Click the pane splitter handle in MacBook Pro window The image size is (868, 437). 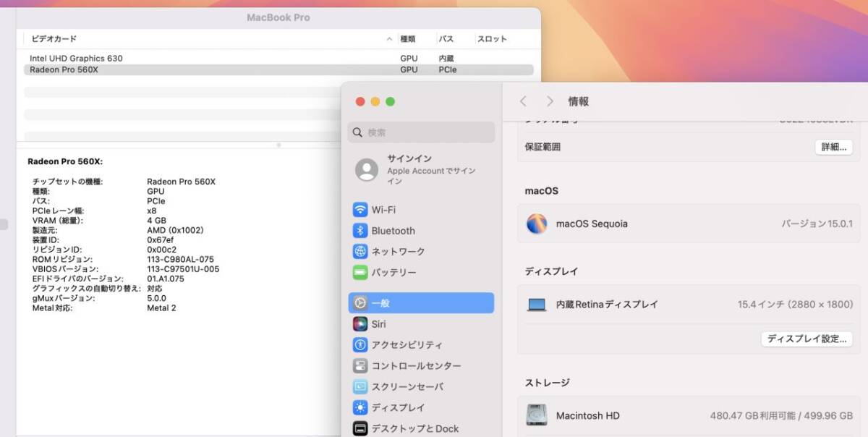278,145
